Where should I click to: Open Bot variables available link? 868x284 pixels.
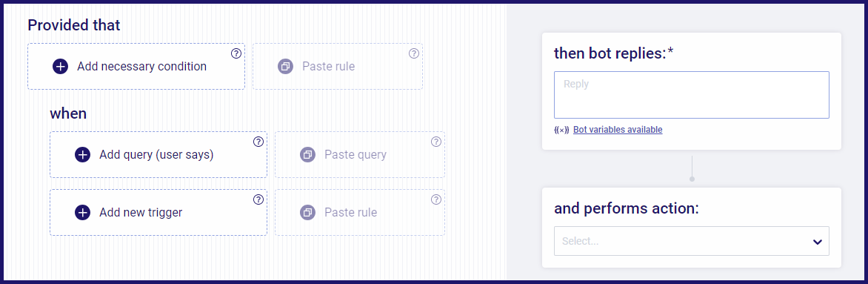click(618, 130)
